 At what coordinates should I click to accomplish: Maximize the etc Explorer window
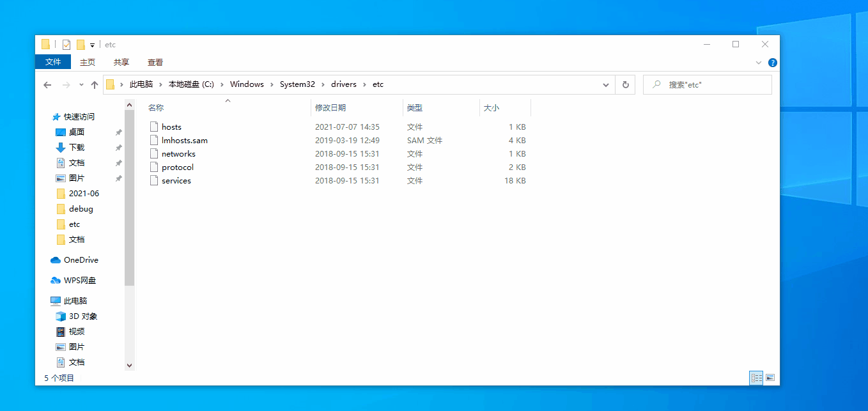point(736,44)
